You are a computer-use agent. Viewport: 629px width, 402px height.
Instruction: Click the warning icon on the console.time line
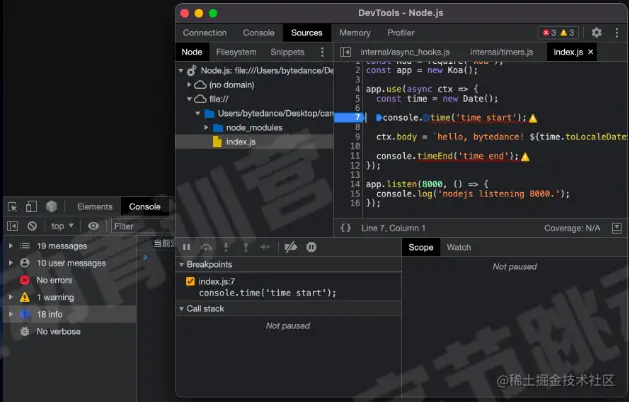point(533,118)
